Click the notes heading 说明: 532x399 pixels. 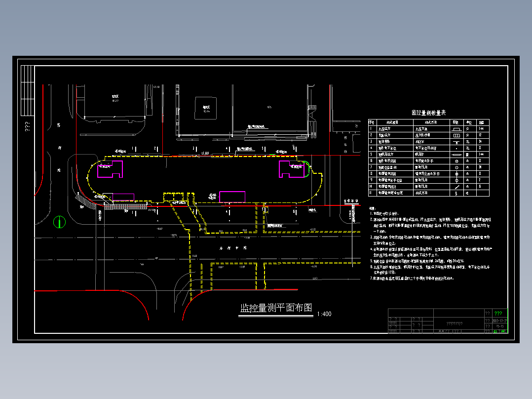pyautogui.click(x=373, y=208)
